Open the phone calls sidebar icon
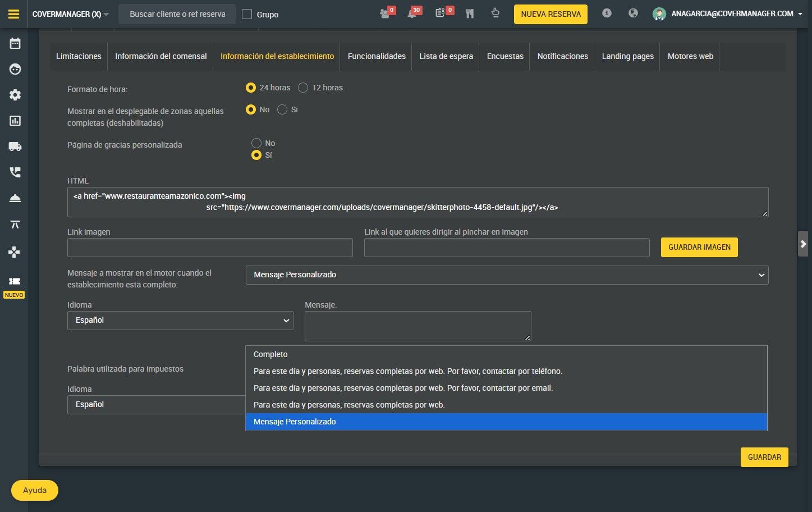The width and height of the screenshot is (812, 512). [15, 172]
